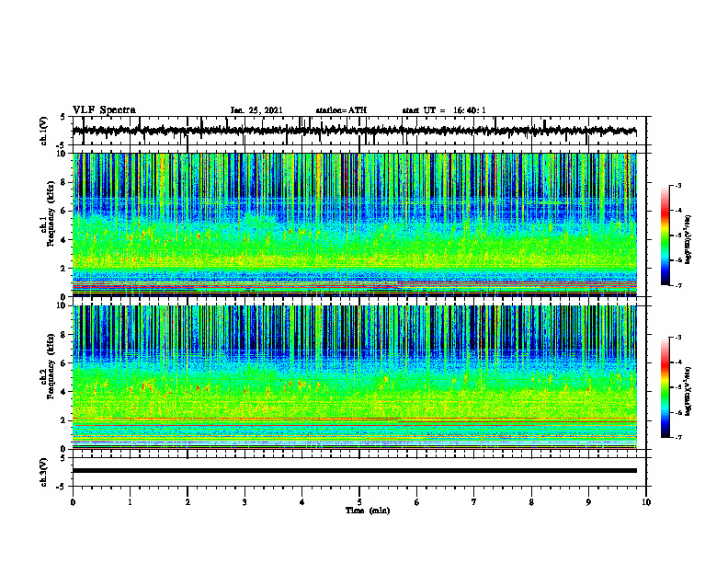Image resolution: width=728 pixels, height=563 pixels.
Task: Click the "ch.3(V)" axis label
Action: [43, 472]
